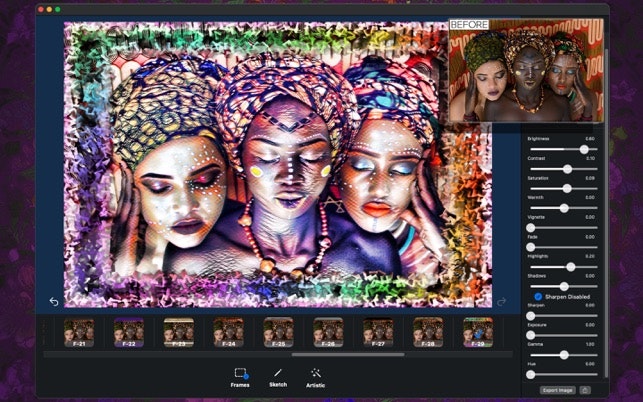Click the undo arrow icon

(x=54, y=302)
